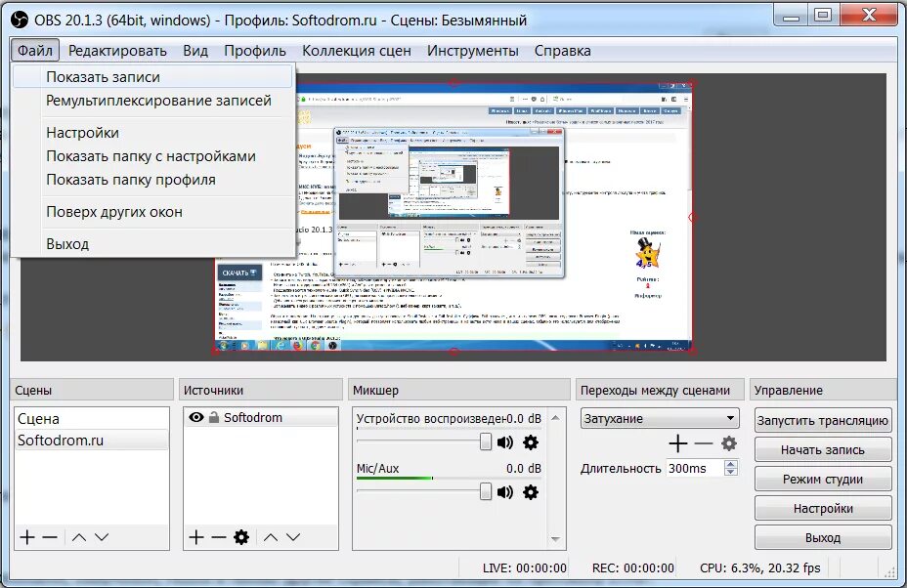The width and height of the screenshot is (907, 588).
Task: Select the Сцена scene row
Action: coord(92,419)
